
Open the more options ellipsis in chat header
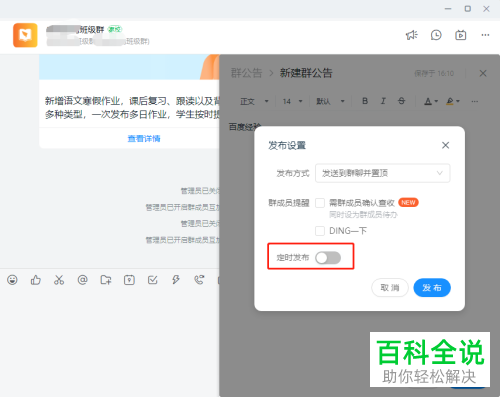[485, 35]
